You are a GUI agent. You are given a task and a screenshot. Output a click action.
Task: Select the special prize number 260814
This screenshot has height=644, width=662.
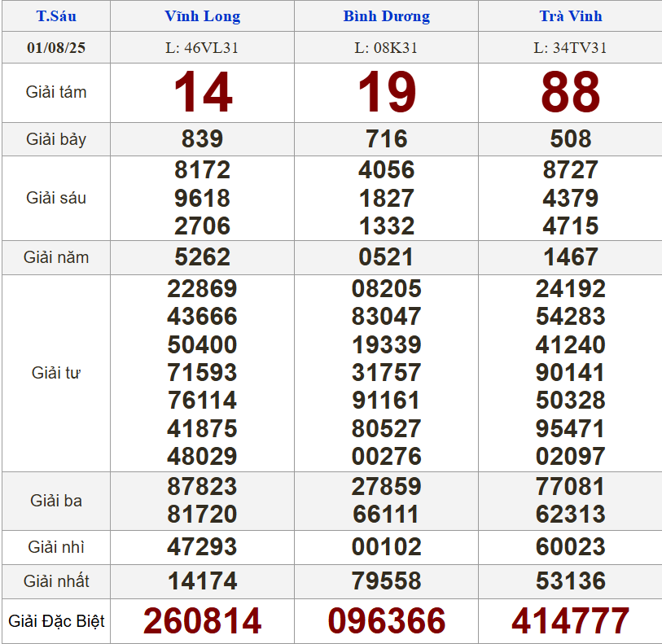tap(202, 621)
